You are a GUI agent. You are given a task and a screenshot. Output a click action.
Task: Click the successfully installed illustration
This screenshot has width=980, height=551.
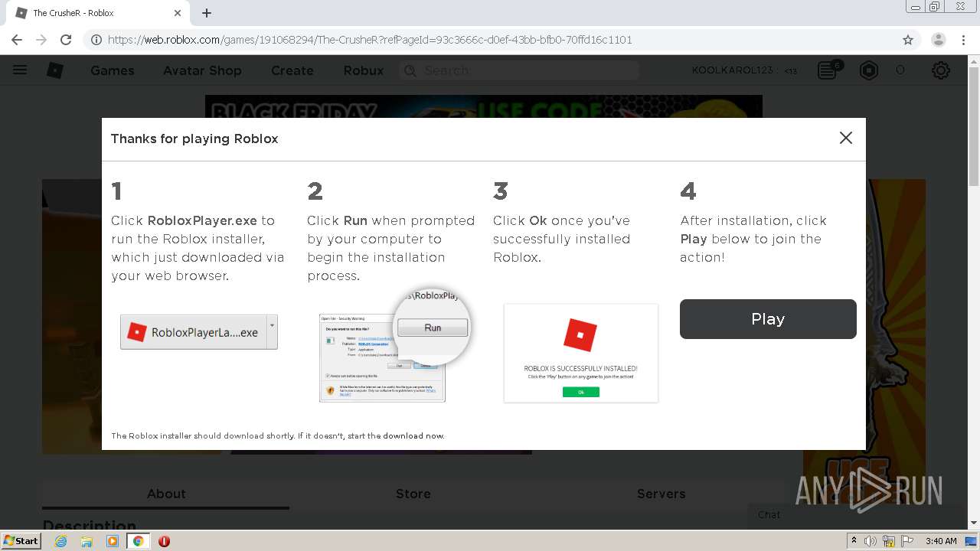click(x=581, y=353)
